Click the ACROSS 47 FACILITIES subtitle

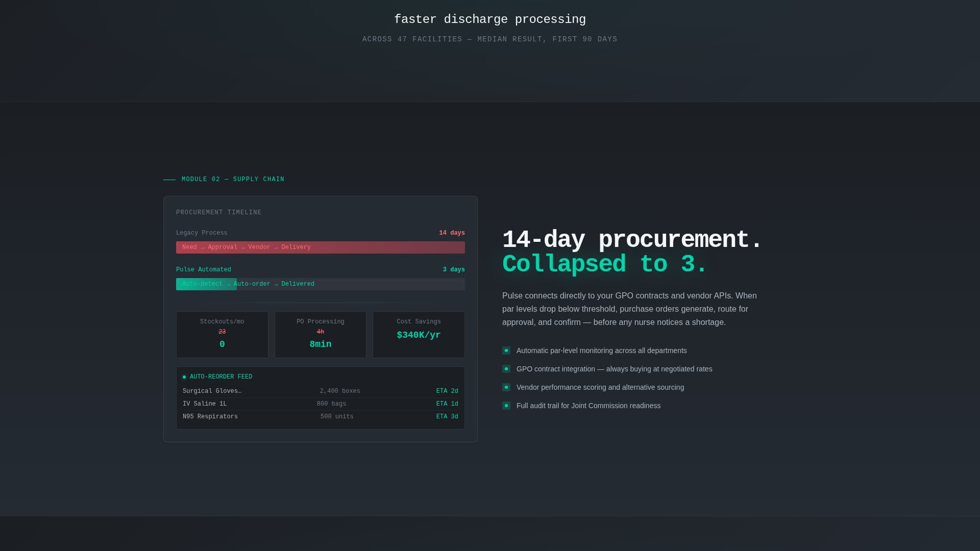[490, 39]
